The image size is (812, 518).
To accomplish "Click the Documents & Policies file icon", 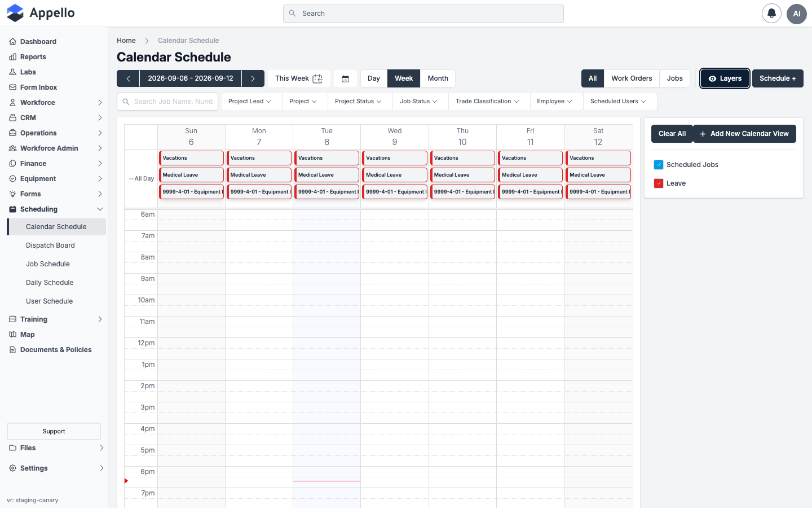I will (x=12, y=350).
